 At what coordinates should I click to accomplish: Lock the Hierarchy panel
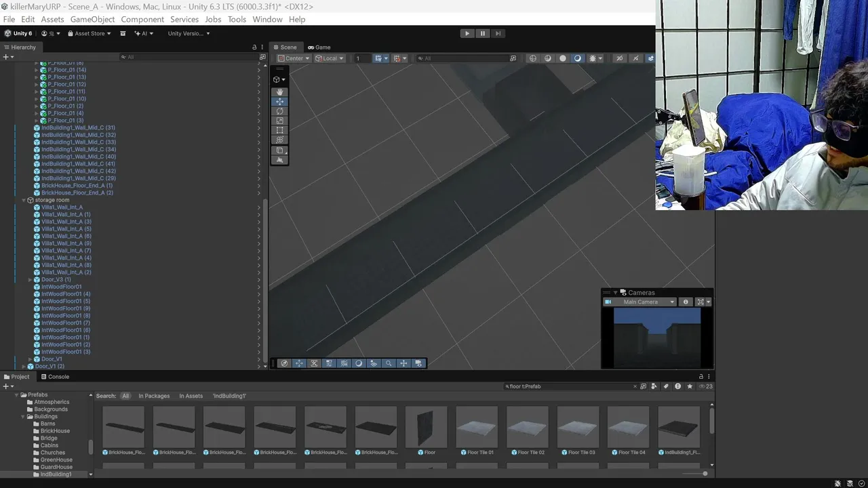254,47
